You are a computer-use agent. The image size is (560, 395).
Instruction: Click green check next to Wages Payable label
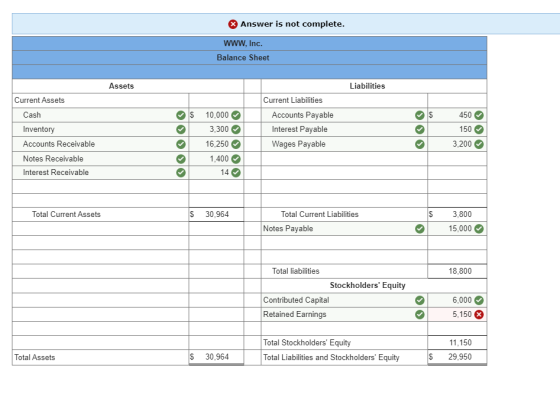420,144
